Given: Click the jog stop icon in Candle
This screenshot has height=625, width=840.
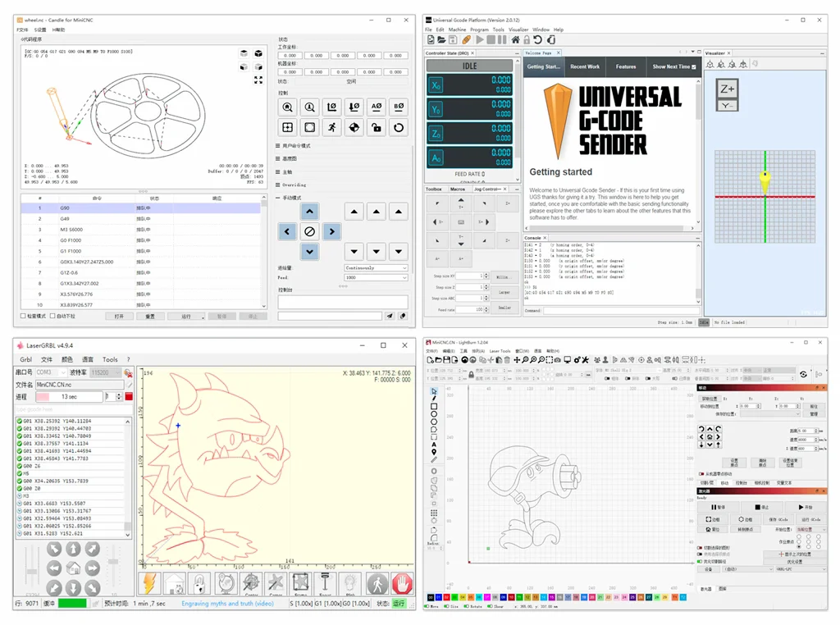Looking at the screenshot, I should [309, 231].
